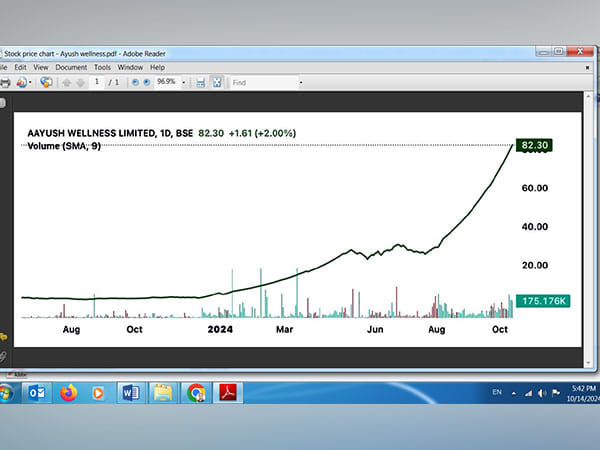Click the 40.00 price axis label

pos(535,227)
